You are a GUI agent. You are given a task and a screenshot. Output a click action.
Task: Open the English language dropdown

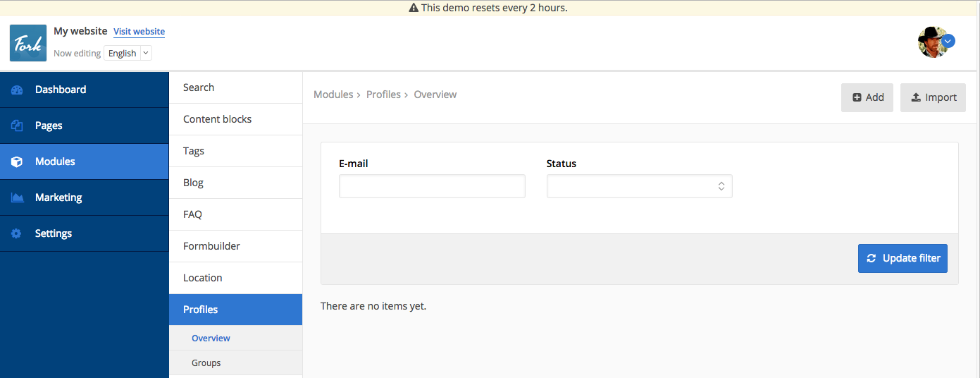(x=128, y=53)
